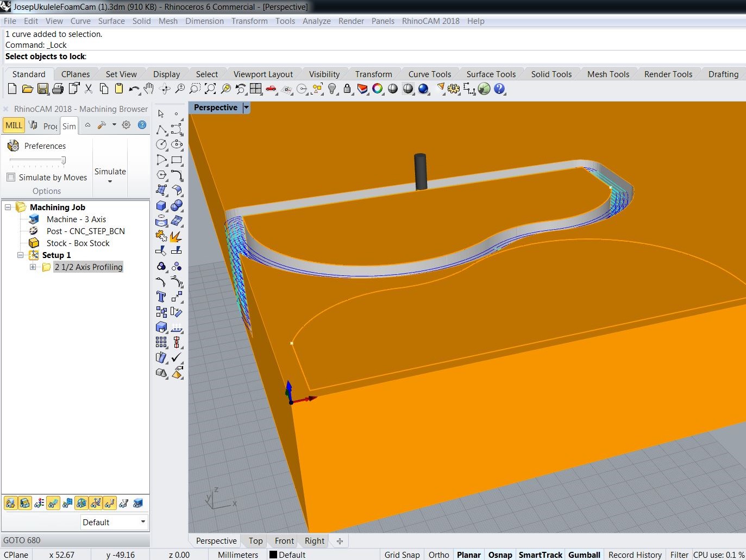
Task: Adjust the simulation speed slider
Action: click(63, 160)
